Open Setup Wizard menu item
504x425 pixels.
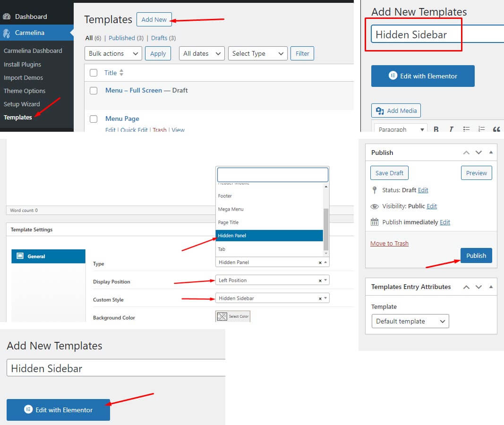[x=22, y=104]
